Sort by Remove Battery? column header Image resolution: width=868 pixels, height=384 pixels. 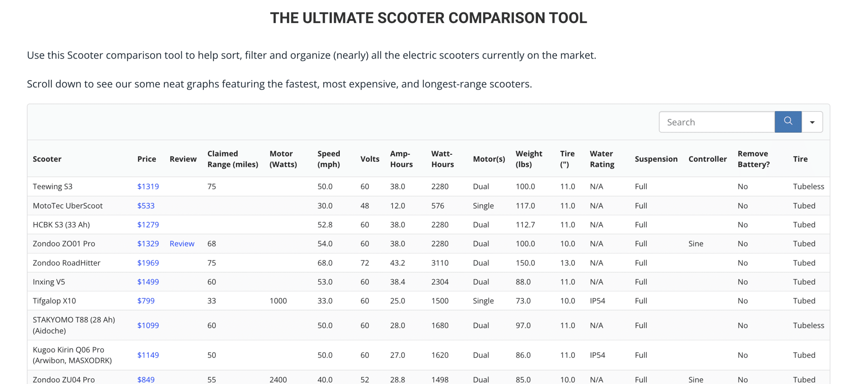click(753, 159)
